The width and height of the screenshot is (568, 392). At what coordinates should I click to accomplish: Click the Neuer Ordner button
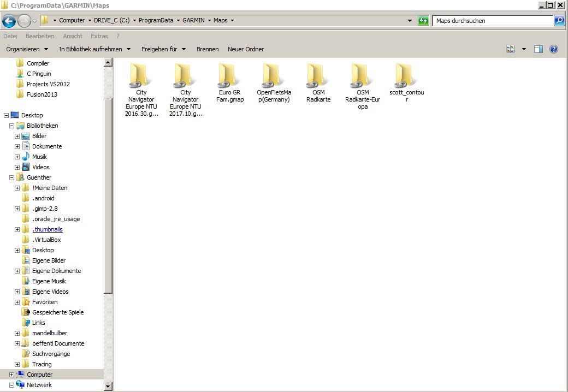pyautogui.click(x=246, y=49)
